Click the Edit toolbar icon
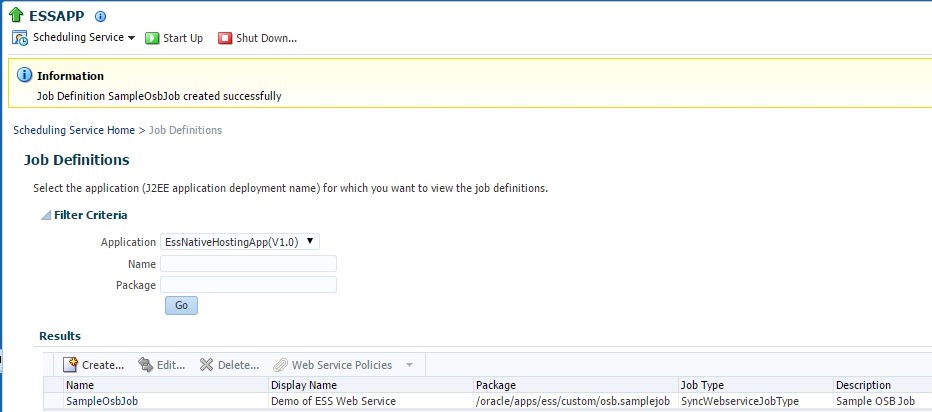Viewport: 932px width, 412px height. 145,365
